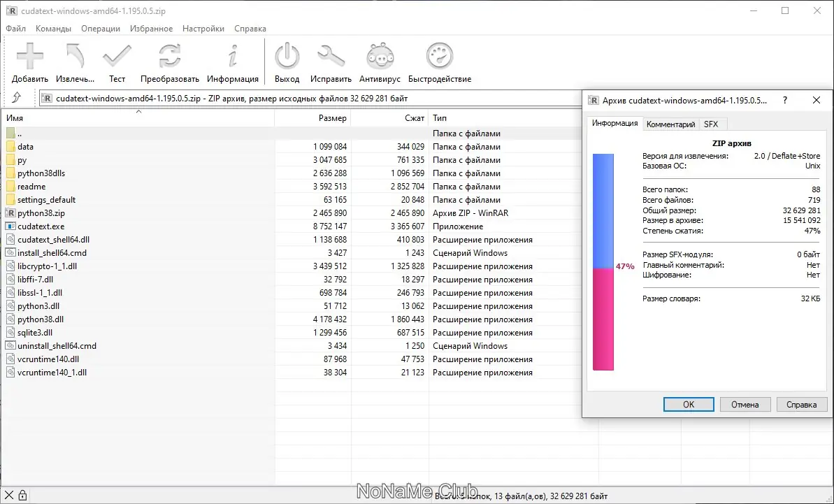Image resolution: width=834 pixels, height=504 pixels.
Task: Click the Отмена button
Action: pos(745,404)
